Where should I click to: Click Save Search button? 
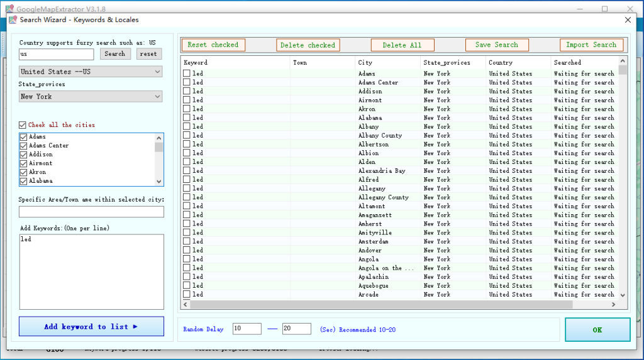pos(497,45)
